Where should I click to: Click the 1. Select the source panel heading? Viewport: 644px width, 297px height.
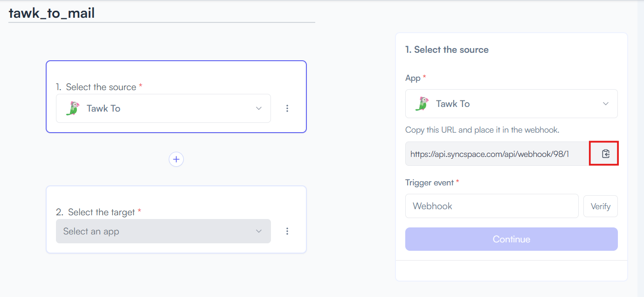[447, 49]
